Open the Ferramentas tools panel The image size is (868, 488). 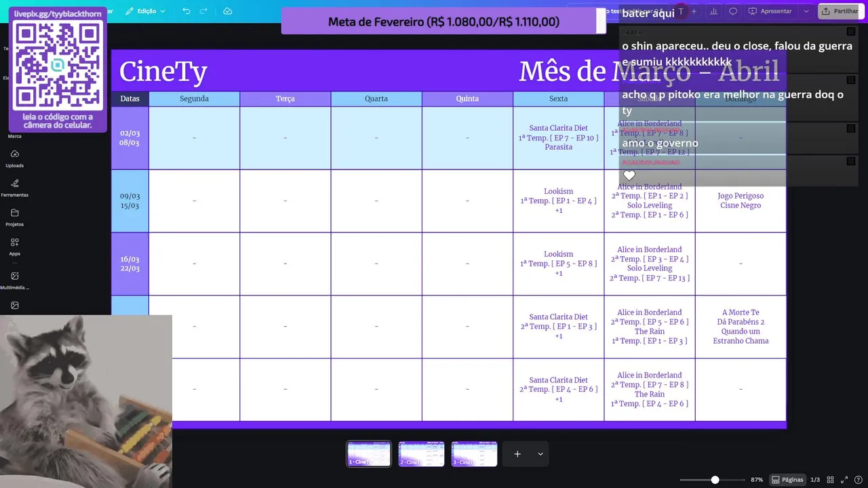15,188
